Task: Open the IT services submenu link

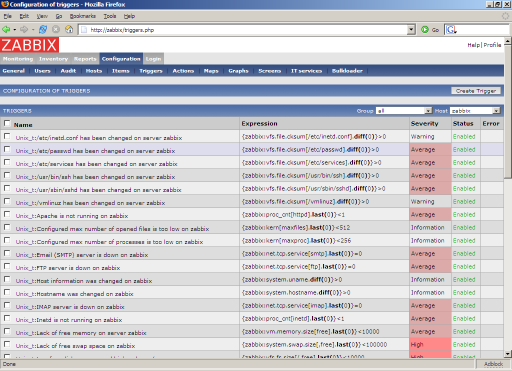Action: 306,71
